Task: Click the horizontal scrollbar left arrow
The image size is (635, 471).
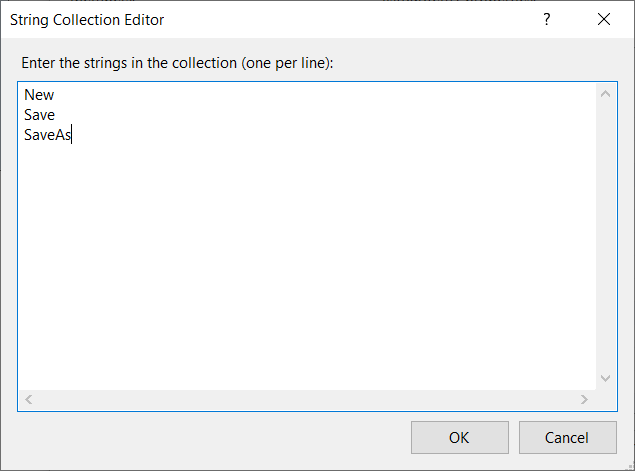Action: coord(29,399)
